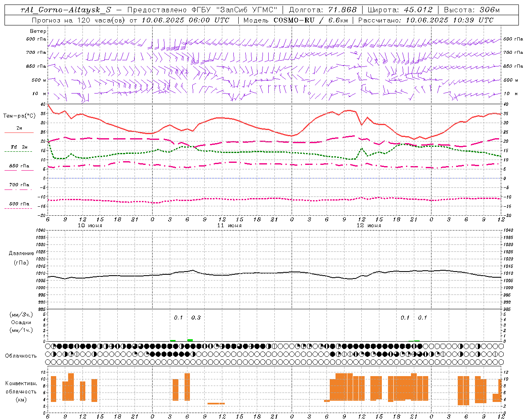Click the 11 июня date label

229,226
